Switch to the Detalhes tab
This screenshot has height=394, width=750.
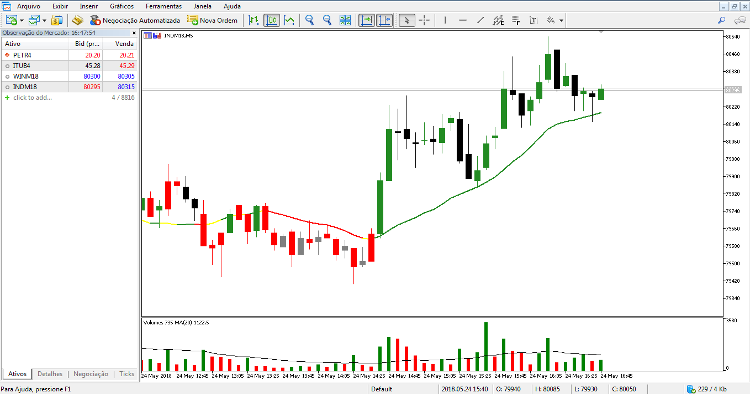[x=50, y=374]
